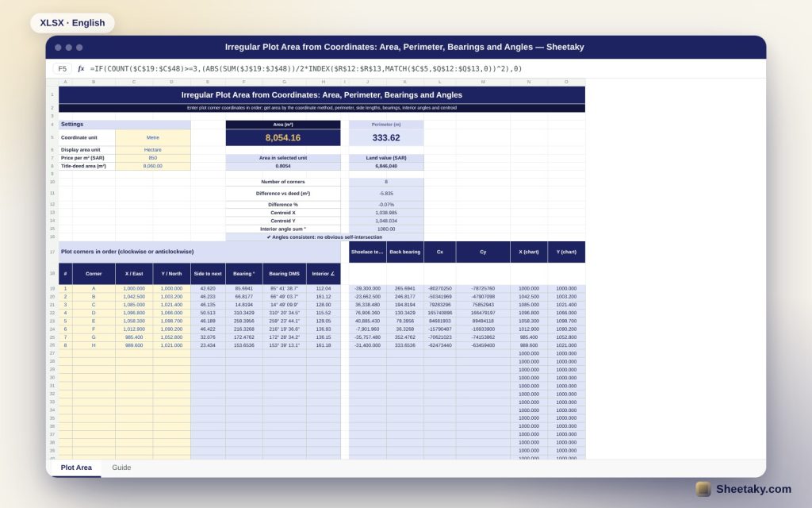Click the Shoelace term column header
Screen dimensions: 812x508
(367, 252)
